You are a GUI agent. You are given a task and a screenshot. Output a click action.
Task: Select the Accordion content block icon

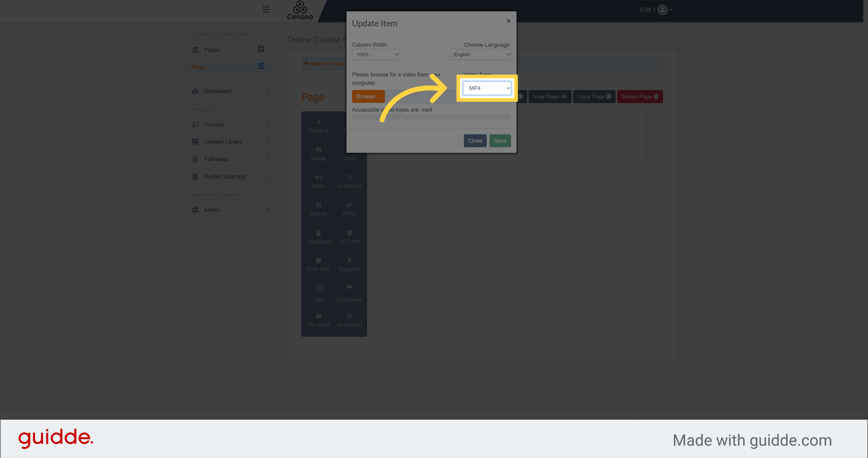click(349, 320)
